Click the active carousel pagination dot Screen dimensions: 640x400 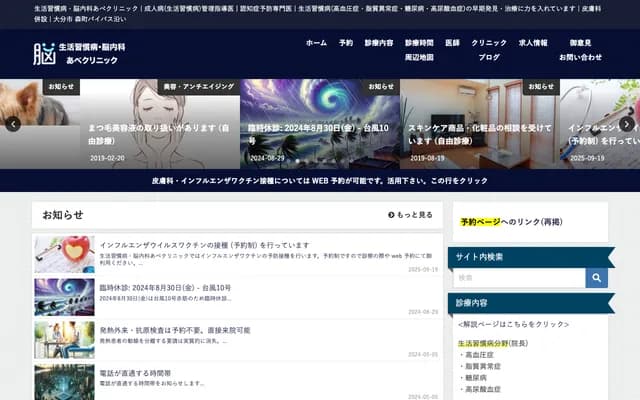(298, 161)
